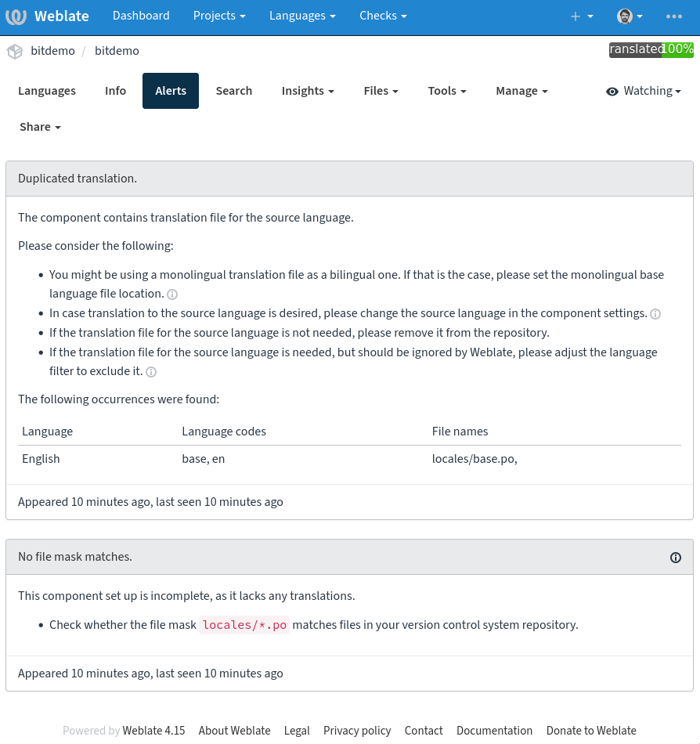Viewport: 700px width, 744px height.
Task: Click the 'Language' column header
Action: pyautogui.click(x=48, y=432)
